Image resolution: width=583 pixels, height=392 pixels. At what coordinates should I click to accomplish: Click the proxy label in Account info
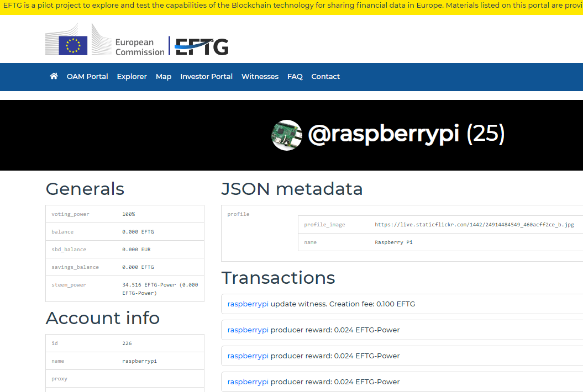pos(60,379)
